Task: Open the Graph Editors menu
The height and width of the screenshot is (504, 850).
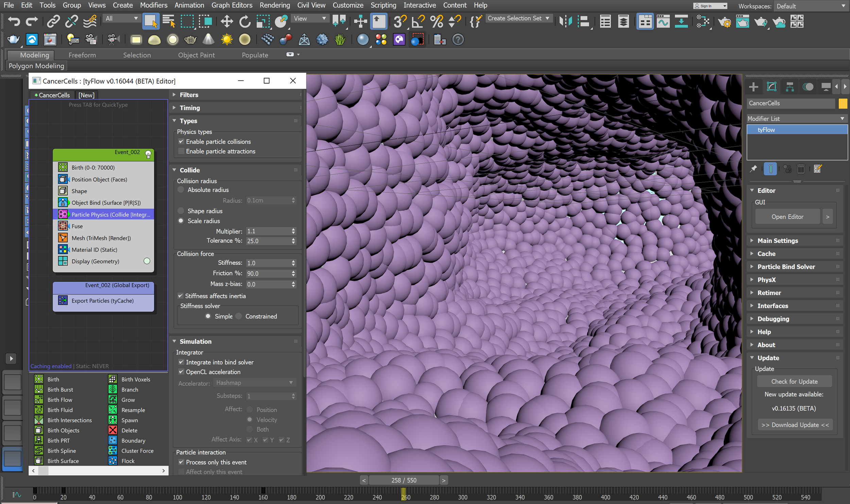Action: pyautogui.click(x=232, y=5)
